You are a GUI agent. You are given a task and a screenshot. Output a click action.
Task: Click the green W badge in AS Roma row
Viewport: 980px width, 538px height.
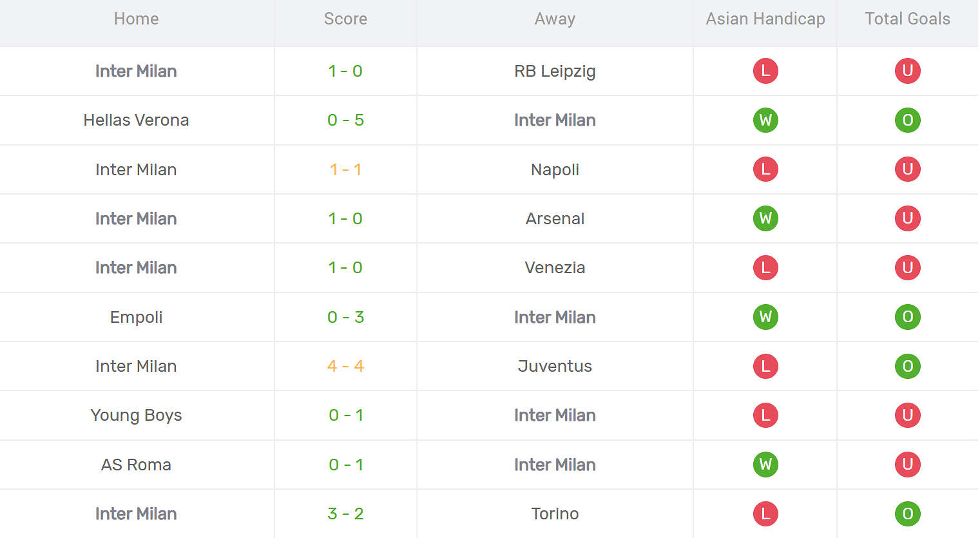pos(765,465)
